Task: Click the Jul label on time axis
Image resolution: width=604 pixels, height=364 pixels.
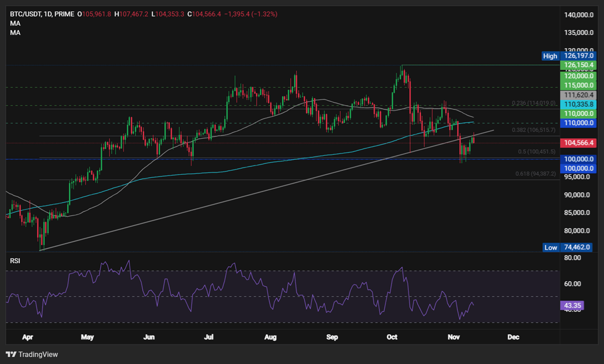Action: point(209,336)
